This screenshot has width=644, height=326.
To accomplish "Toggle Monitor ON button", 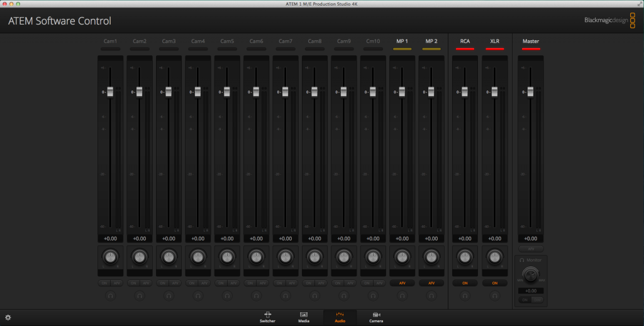I will pyautogui.click(x=525, y=300).
